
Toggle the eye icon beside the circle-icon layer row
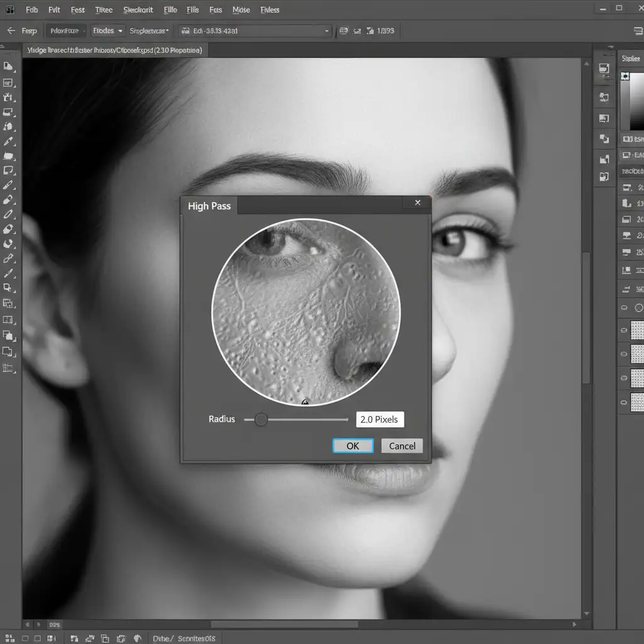click(625, 308)
